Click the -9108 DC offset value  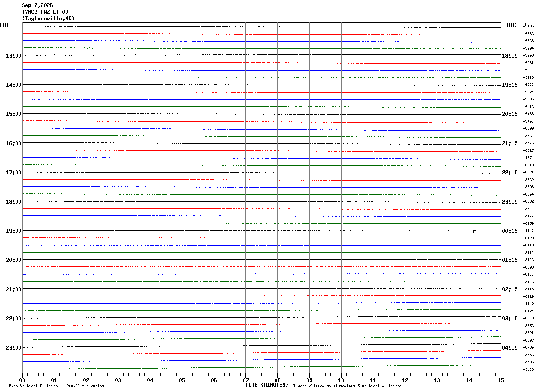(529, 369)
